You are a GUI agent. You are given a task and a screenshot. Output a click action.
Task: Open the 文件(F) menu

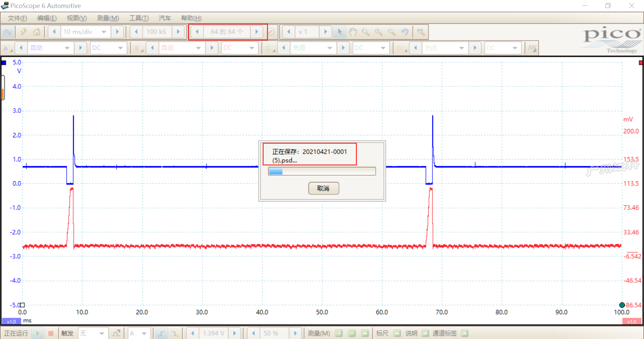pos(17,18)
